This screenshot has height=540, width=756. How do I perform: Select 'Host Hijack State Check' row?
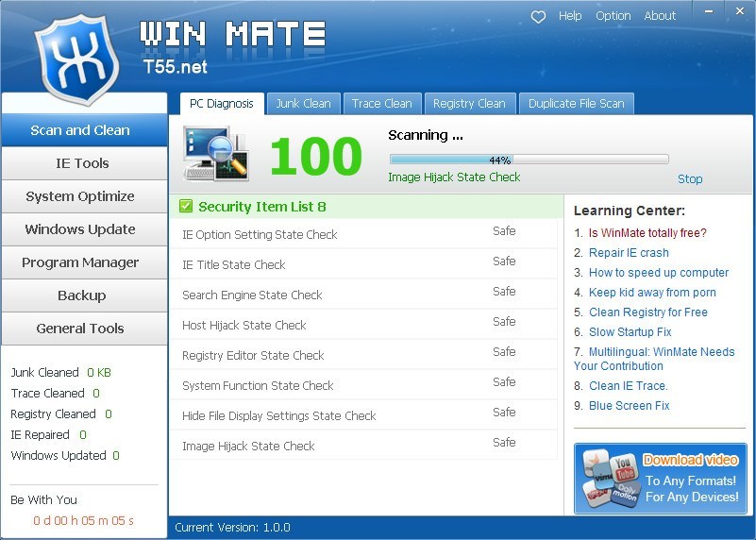pos(363,325)
